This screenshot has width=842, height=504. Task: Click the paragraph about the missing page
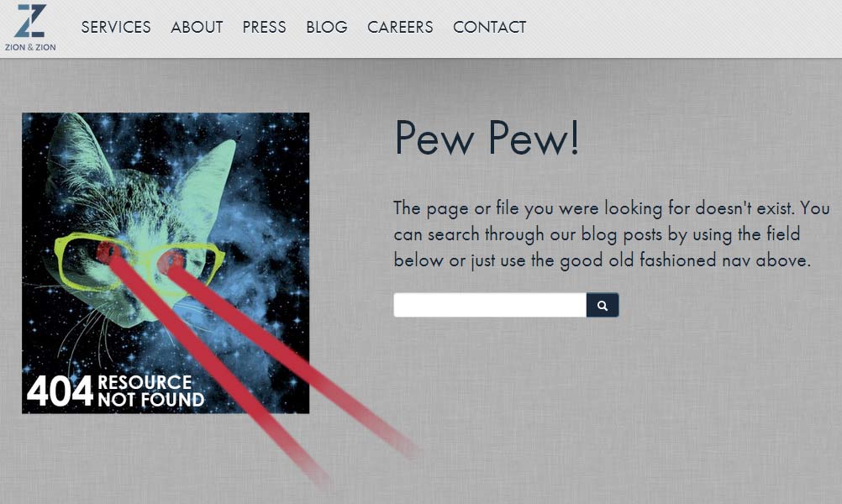(x=611, y=234)
